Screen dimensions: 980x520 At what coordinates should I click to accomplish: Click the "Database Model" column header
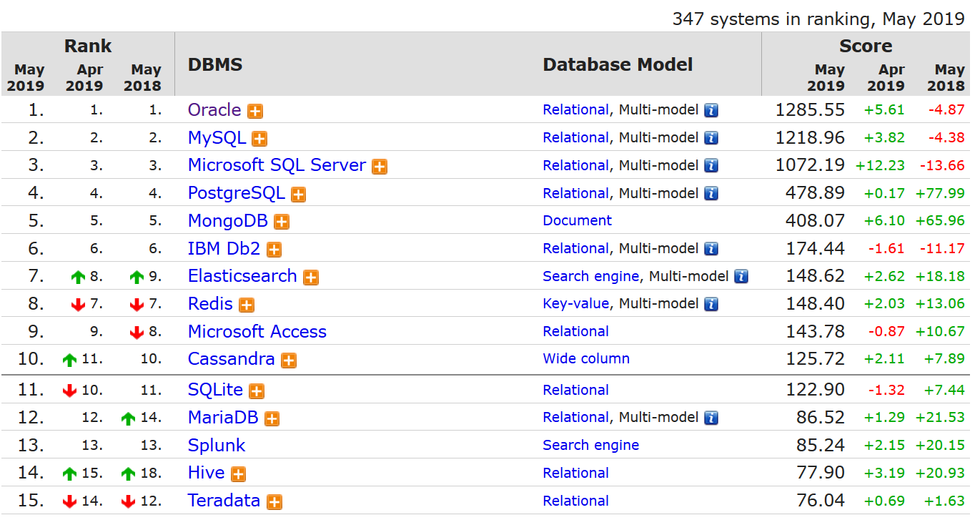pos(618,64)
